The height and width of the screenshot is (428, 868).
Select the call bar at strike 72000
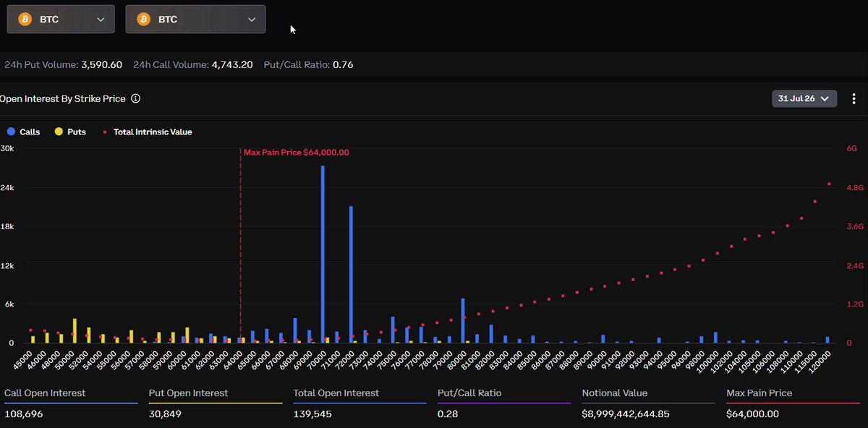[x=351, y=275]
